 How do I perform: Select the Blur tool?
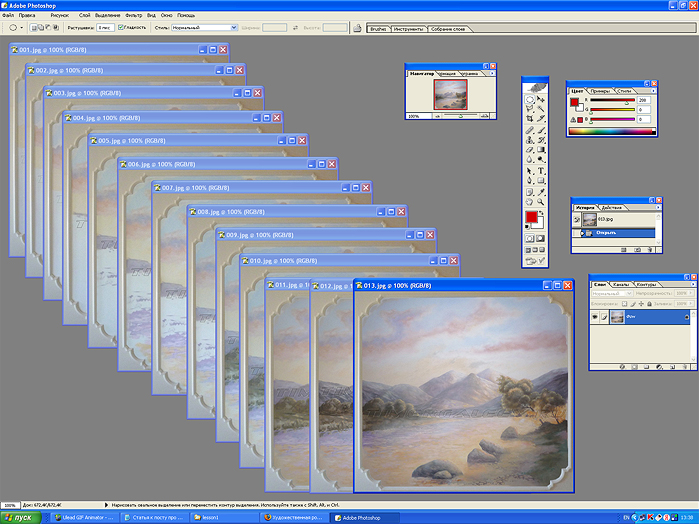tap(530, 159)
